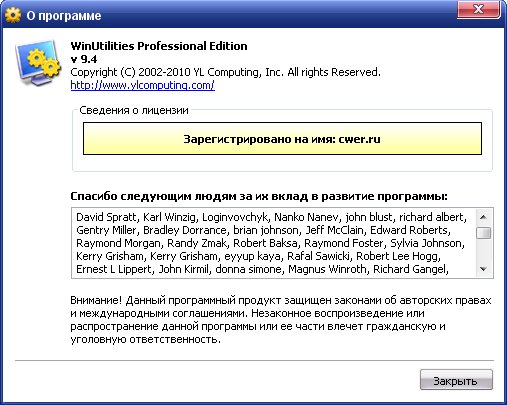Click the О программе title bar text
This screenshot has height=405, width=507.
pos(64,16)
